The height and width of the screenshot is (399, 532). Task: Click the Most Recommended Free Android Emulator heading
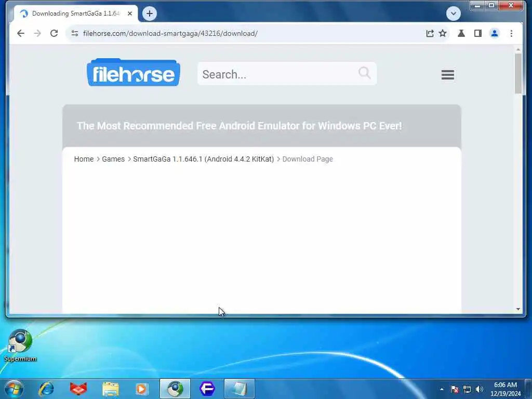[240, 126]
